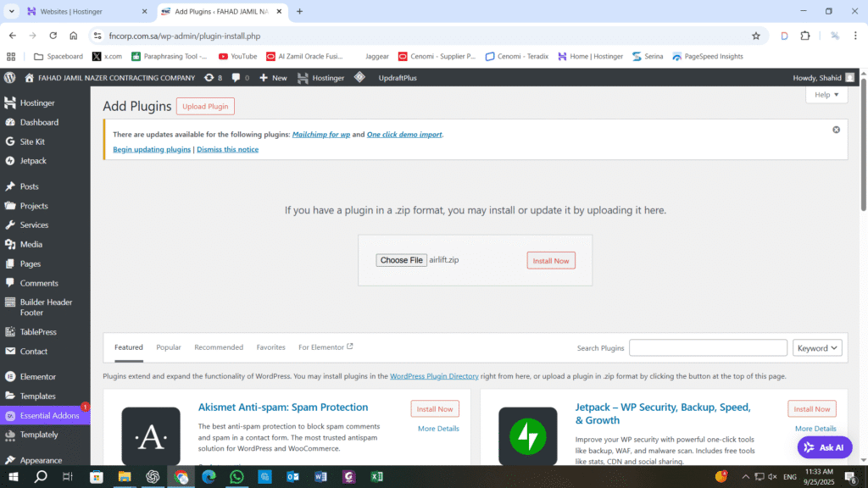The height and width of the screenshot is (488, 868).
Task: Open the Keyword search-type dropdown
Action: pos(817,348)
